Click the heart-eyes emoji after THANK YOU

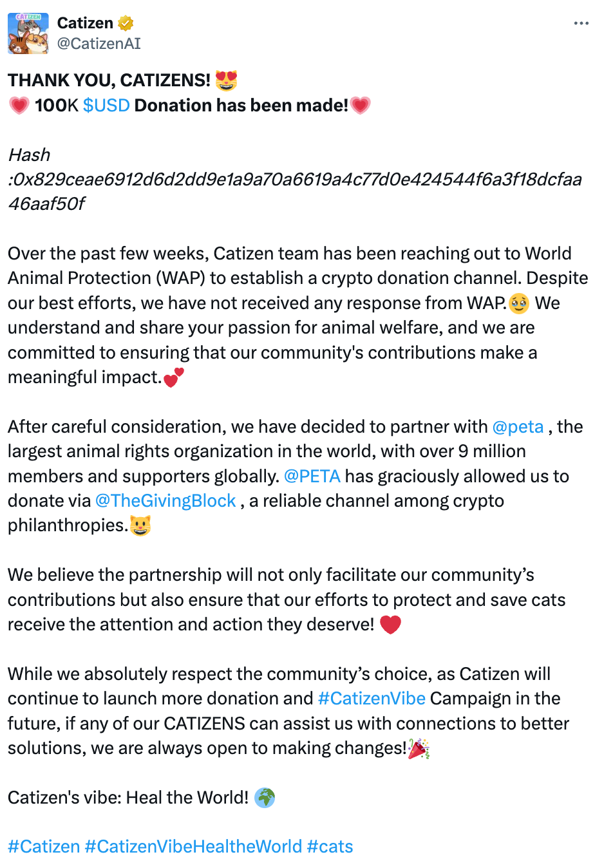[x=225, y=79]
